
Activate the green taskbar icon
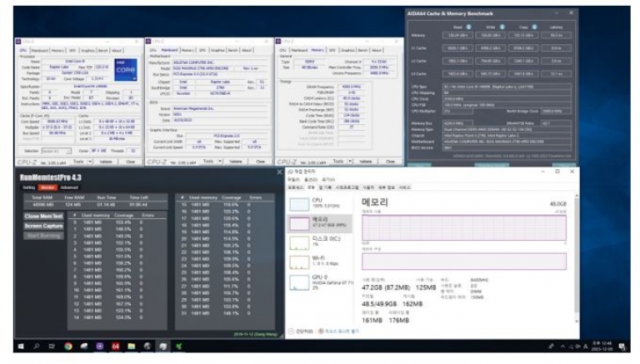point(179,346)
